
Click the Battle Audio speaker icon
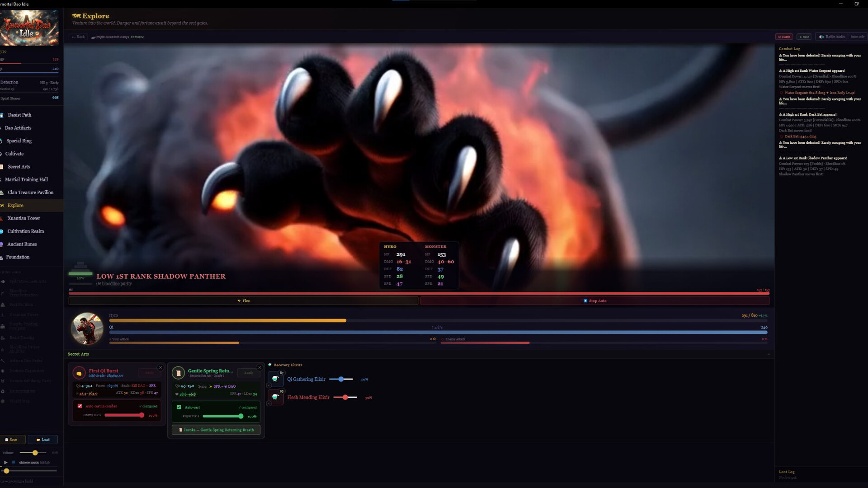[x=821, y=37]
